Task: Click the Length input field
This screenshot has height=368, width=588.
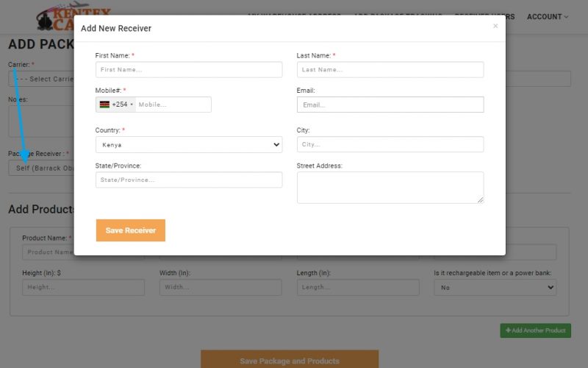Action: [x=358, y=288]
